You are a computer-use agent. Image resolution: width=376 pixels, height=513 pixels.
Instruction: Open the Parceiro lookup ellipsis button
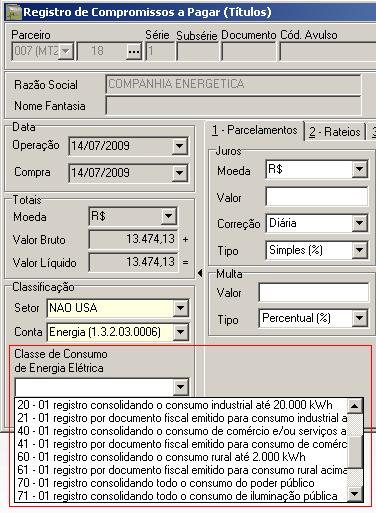tap(134, 51)
